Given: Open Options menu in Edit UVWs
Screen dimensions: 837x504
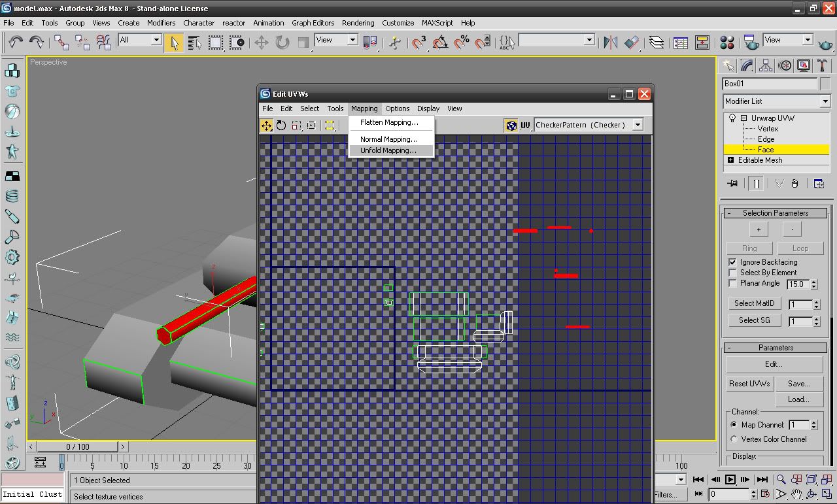Looking at the screenshot, I should 397,109.
